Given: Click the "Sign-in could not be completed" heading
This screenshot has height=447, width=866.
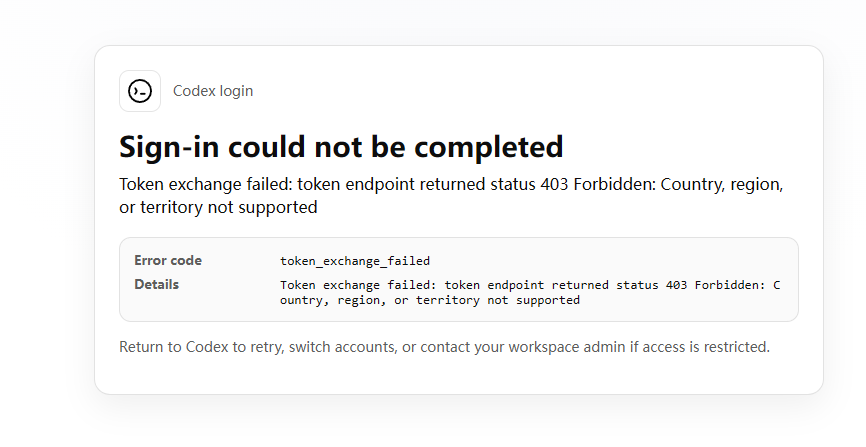Looking at the screenshot, I should [x=341, y=148].
